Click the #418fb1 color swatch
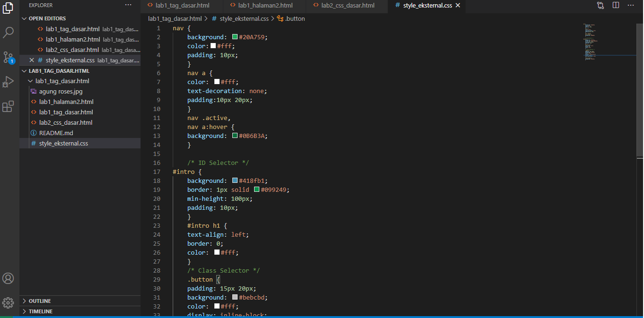This screenshot has width=644, height=318. point(235,180)
